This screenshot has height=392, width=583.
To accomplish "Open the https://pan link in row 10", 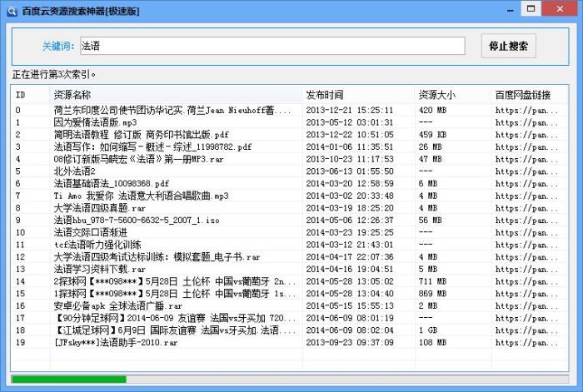I will pyautogui.click(x=526, y=232).
